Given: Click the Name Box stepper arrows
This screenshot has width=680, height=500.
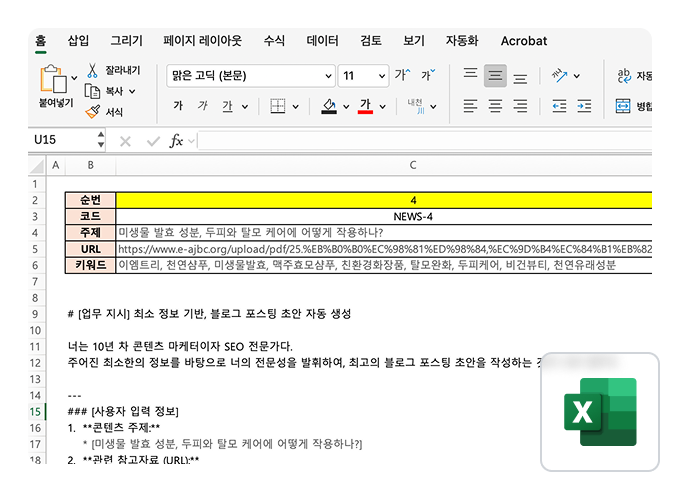Looking at the screenshot, I should point(101,140).
